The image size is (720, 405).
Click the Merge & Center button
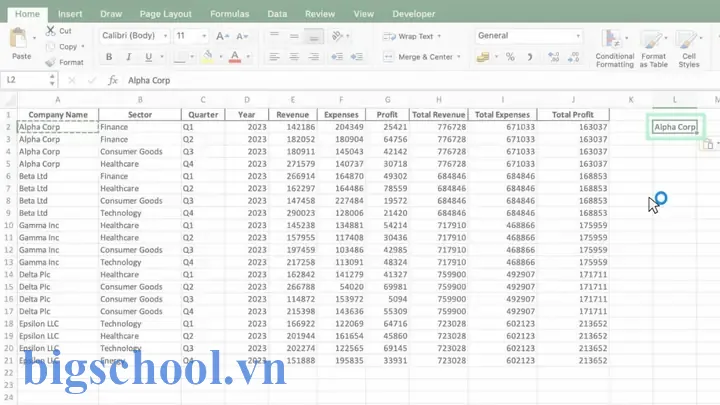[x=419, y=57]
